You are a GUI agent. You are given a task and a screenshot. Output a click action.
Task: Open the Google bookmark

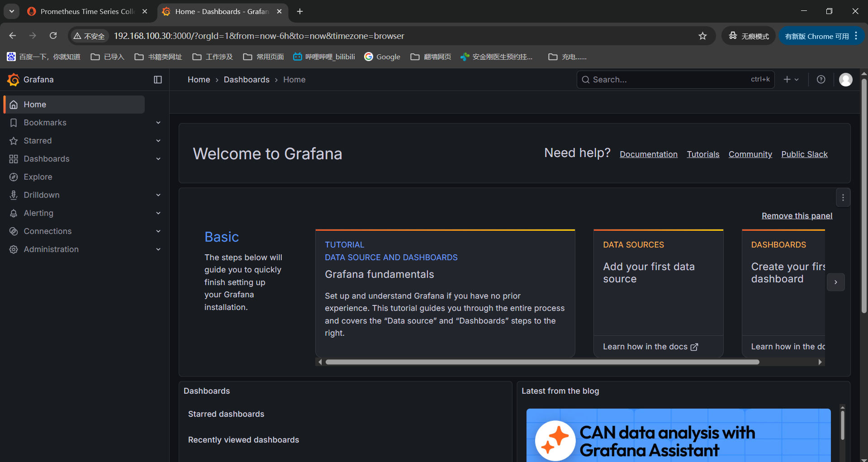tap(382, 57)
